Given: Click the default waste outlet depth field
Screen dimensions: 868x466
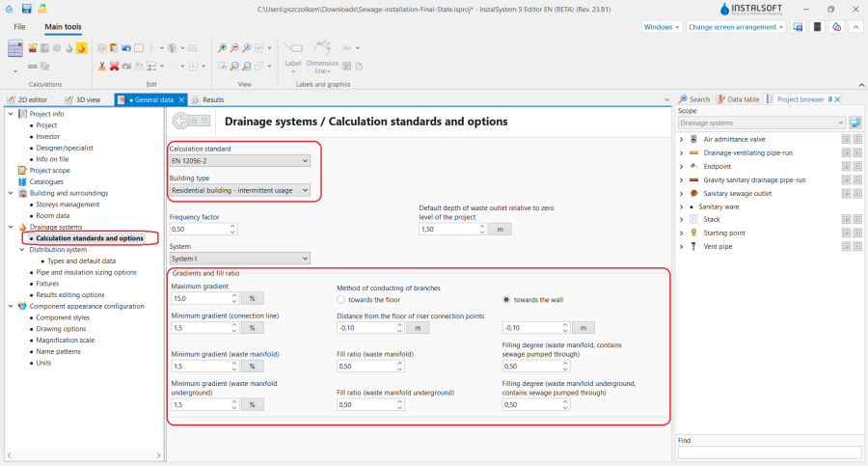Looking at the screenshot, I should pos(448,229).
